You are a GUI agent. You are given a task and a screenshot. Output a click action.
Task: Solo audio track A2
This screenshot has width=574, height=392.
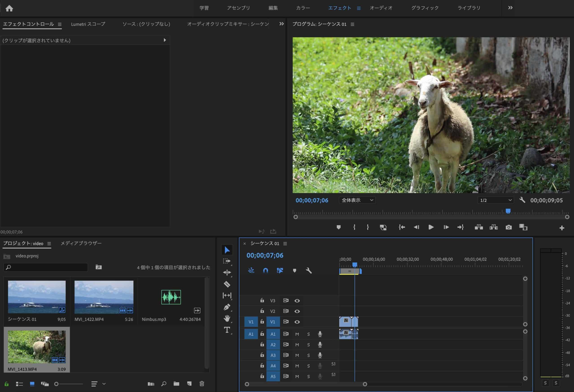click(x=309, y=345)
